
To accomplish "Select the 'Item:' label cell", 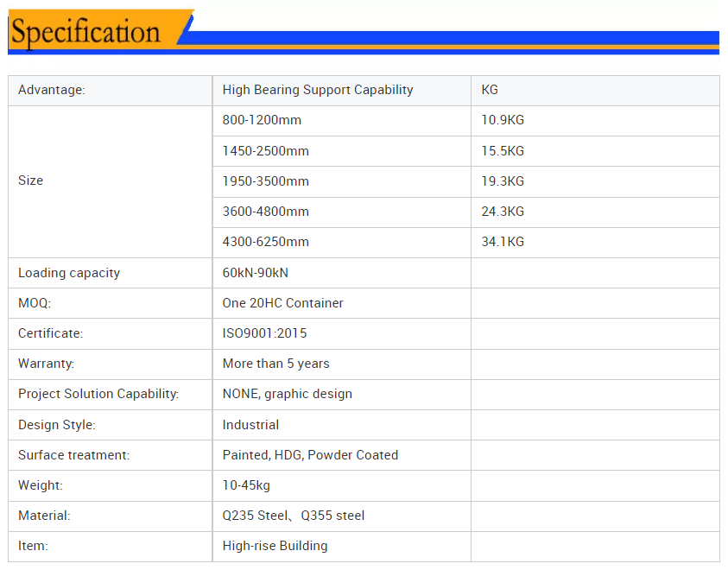I will [110, 547].
